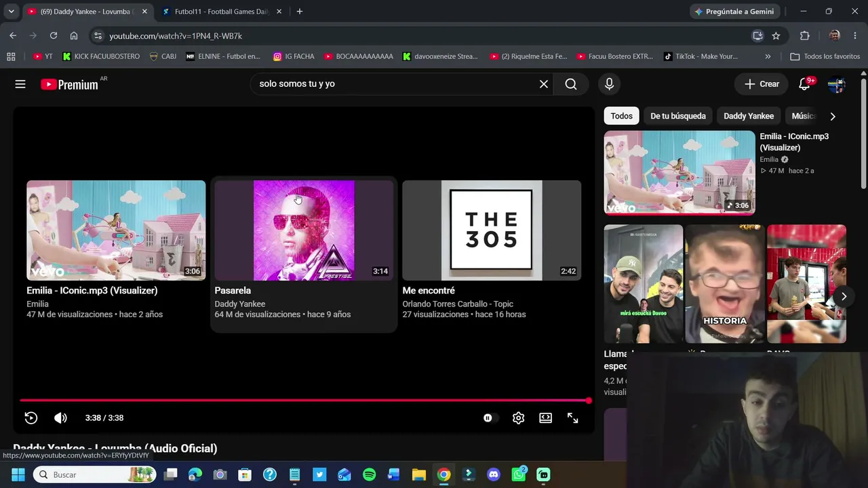Open the YouTube account avatar menu
Viewport: 868px width, 488px height.
coord(836,84)
